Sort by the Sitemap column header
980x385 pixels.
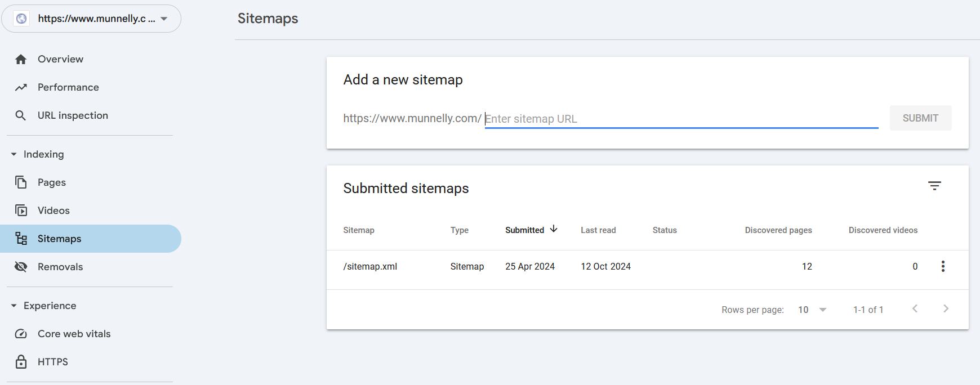tap(359, 230)
